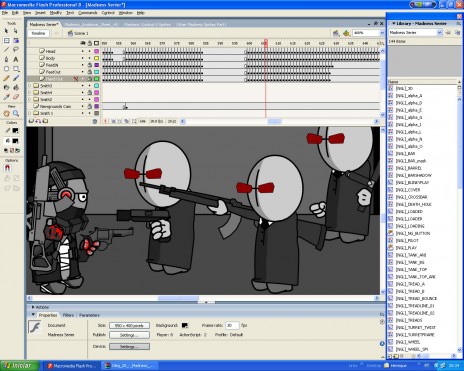464x371 pixels.
Task: Click the Edit Scene icon
Action: [336, 33]
